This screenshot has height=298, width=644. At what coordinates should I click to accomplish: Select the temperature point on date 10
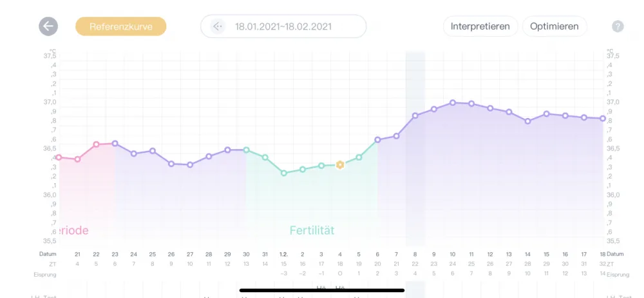453,103
